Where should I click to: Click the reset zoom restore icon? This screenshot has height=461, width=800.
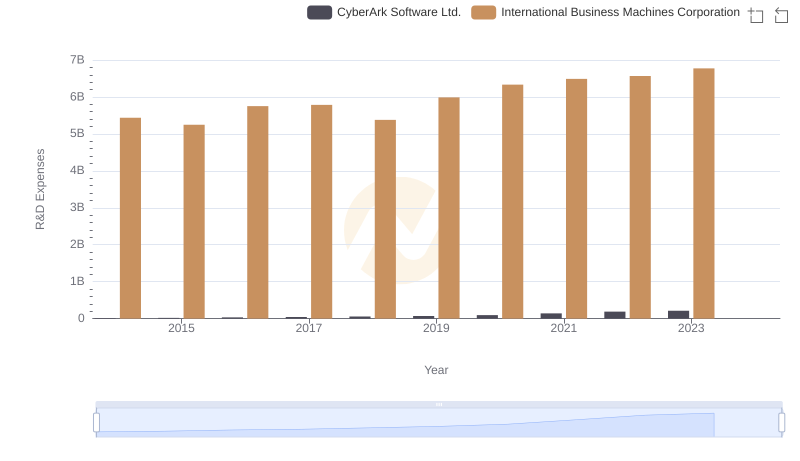pos(781,15)
